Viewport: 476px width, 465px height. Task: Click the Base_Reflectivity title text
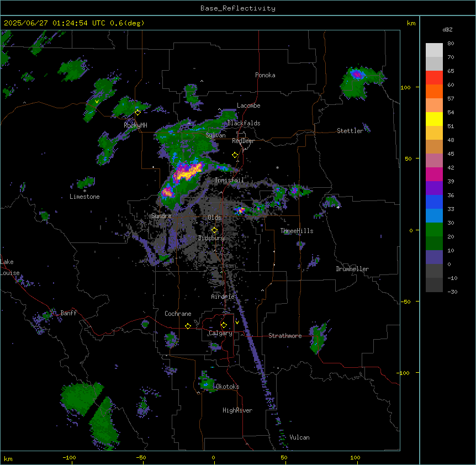point(238,8)
